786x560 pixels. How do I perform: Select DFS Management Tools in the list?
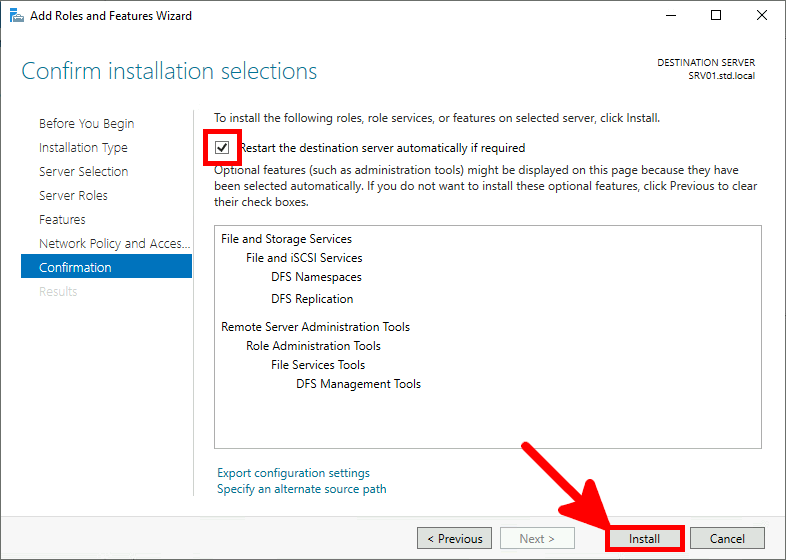(358, 384)
